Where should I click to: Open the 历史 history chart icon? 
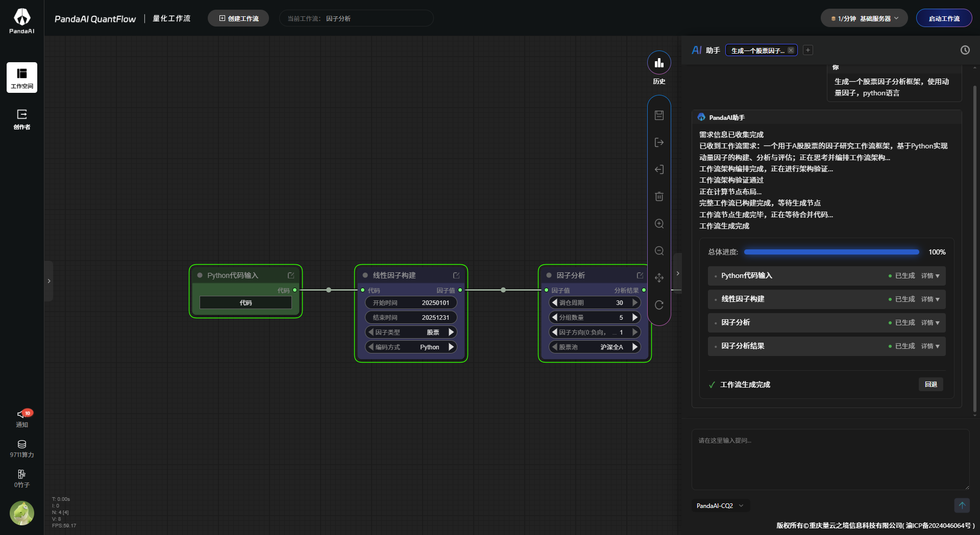pos(659,63)
